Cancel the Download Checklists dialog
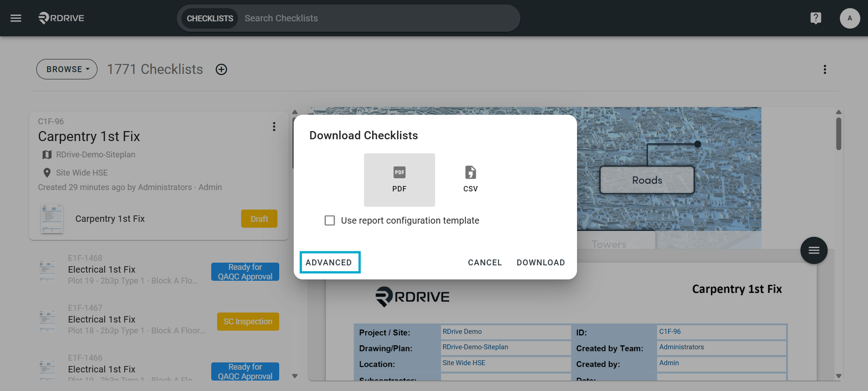The height and width of the screenshot is (391, 868). click(485, 263)
